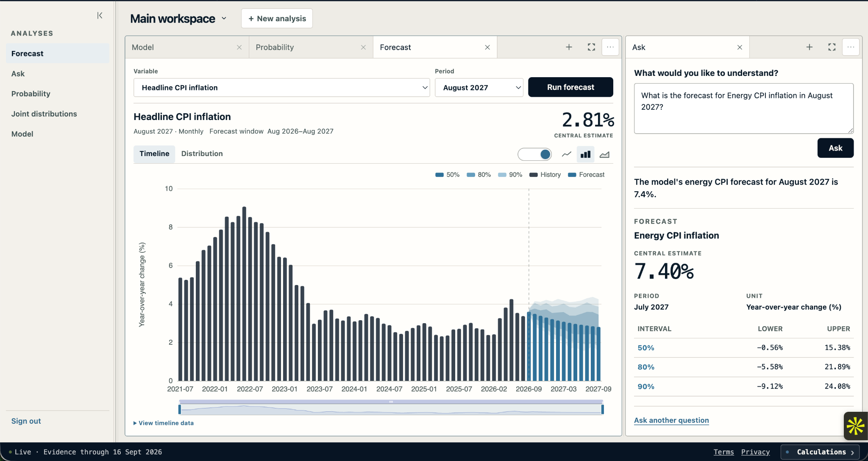Switch to the Distribution view tab

pyautogui.click(x=202, y=154)
